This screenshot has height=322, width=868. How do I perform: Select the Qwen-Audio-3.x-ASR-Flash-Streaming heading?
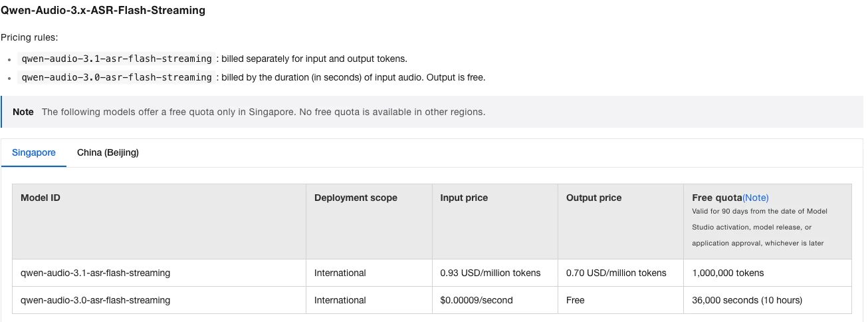[x=103, y=11]
